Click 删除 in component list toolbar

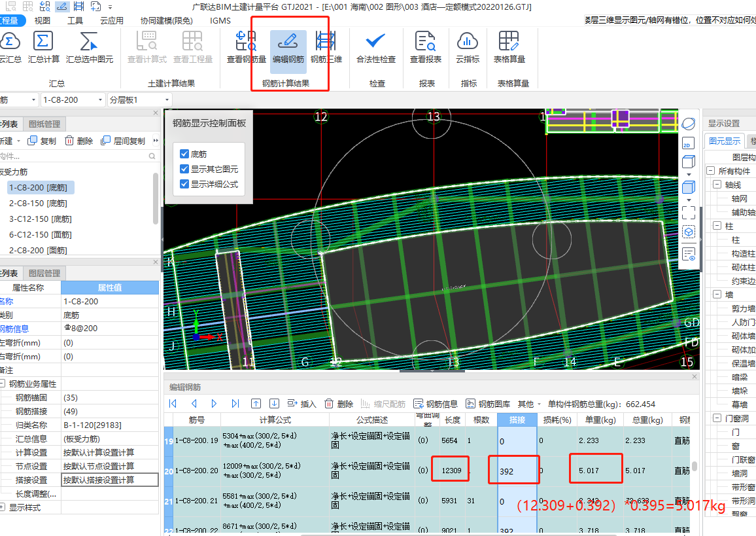coord(78,141)
